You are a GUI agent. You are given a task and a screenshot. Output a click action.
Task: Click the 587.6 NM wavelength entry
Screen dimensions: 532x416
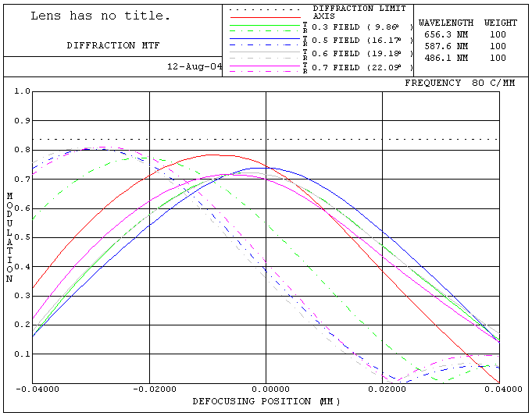(446, 46)
